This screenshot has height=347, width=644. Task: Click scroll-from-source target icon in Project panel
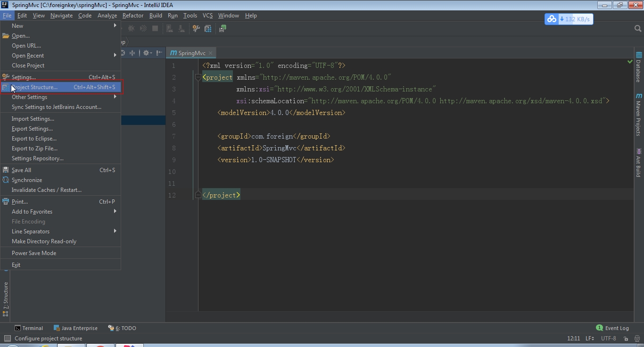pos(123,53)
